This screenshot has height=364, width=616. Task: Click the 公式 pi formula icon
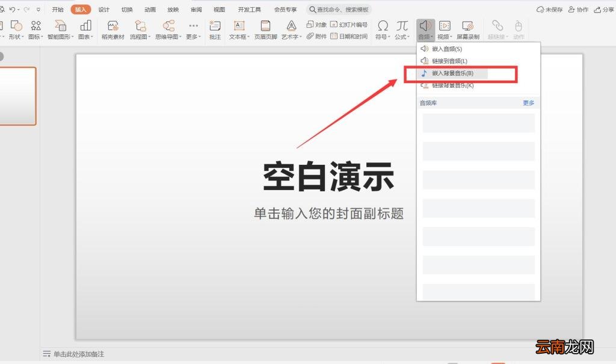coord(402,26)
